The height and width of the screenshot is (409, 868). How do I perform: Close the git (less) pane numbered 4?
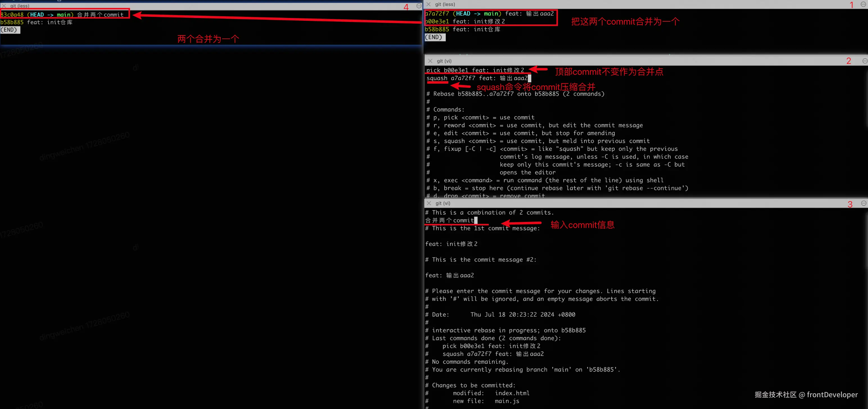pos(4,6)
